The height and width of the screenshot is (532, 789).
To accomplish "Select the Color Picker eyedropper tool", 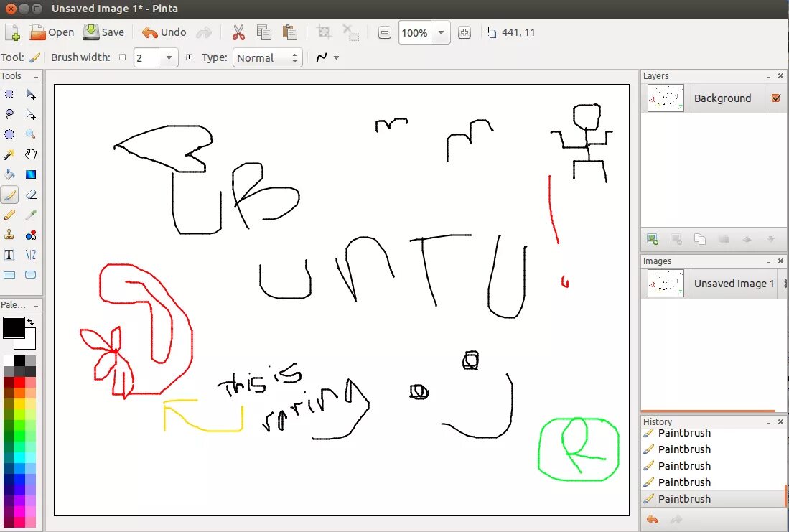I will [31, 215].
